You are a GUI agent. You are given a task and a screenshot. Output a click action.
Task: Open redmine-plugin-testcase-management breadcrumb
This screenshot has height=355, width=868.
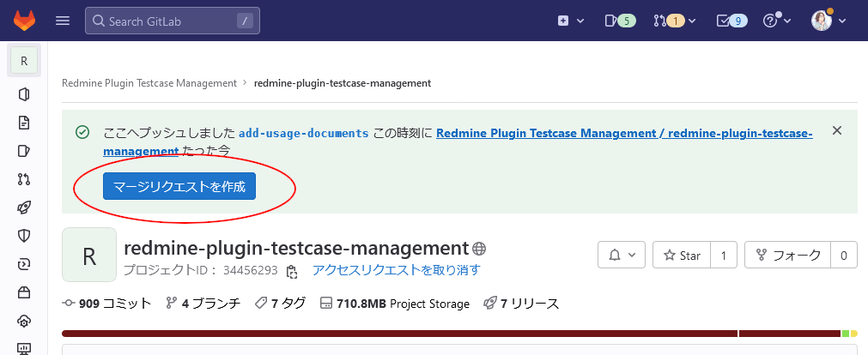point(342,83)
